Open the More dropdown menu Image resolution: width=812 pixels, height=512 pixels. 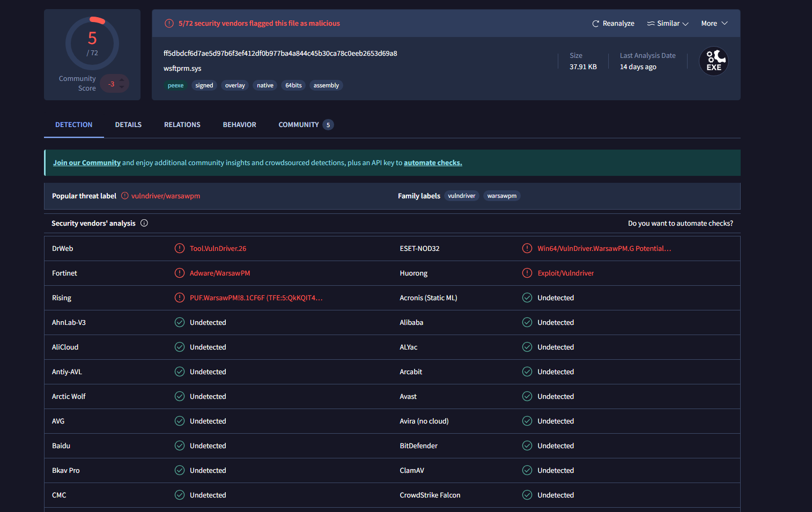click(714, 24)
